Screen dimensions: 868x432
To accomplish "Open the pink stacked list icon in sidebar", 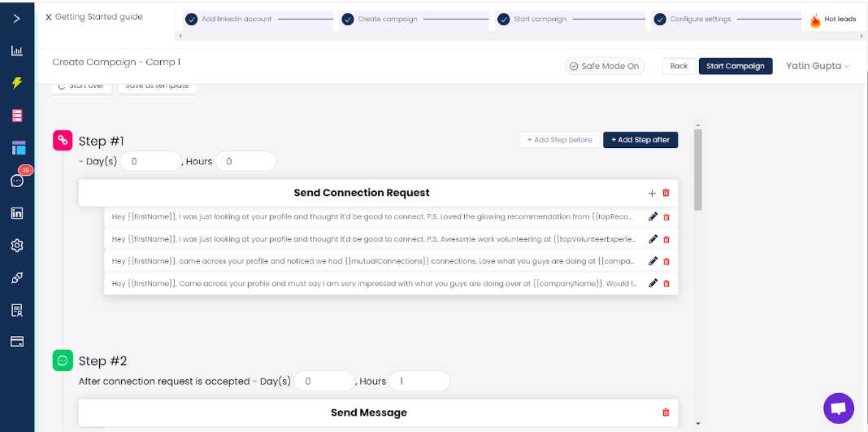I will point(17,116).
